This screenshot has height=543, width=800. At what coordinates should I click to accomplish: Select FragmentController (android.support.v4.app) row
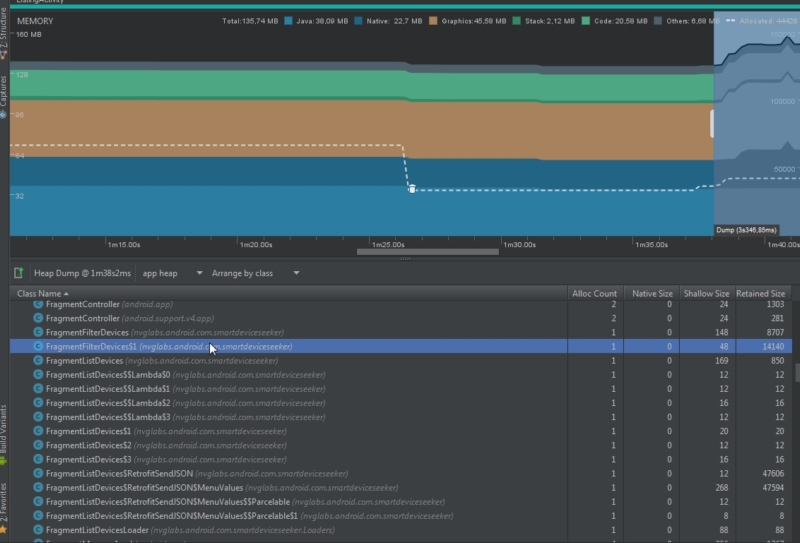401,318
